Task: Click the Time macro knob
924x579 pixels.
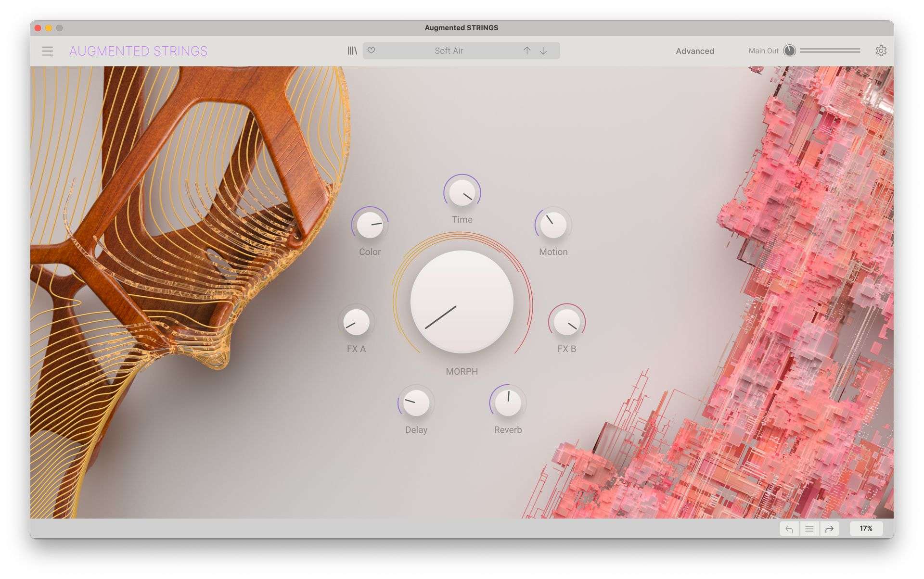Action: [462, 193]
